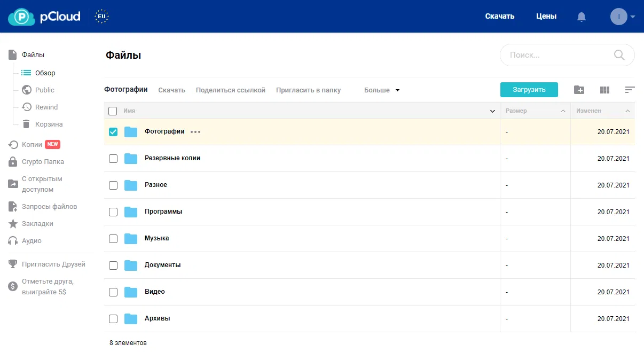Expand the Больше dropdown
The height and width of the screenshot is (352, 644).
tap(382, 90)
